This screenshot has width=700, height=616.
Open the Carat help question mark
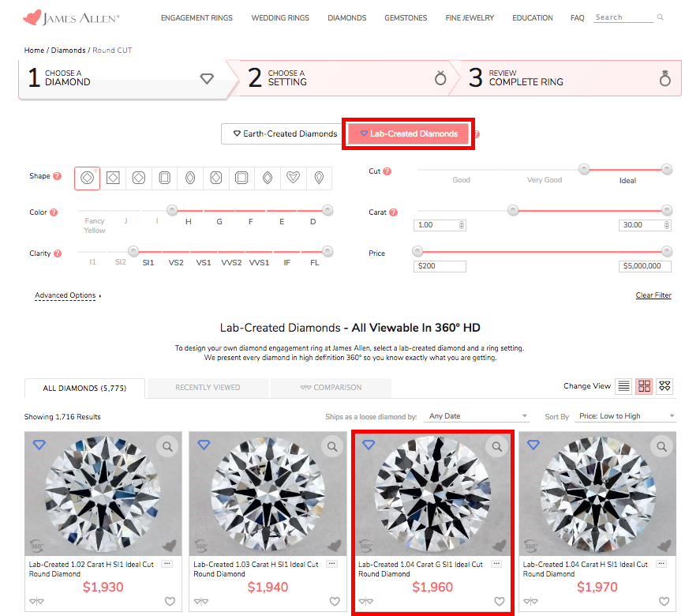tap(393, 212)
